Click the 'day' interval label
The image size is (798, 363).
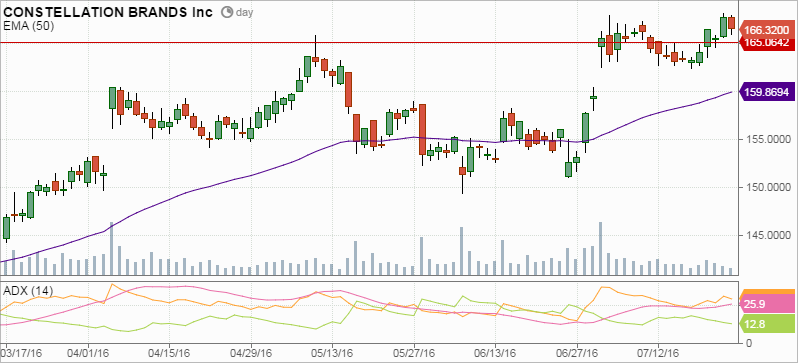[x=244, y=13]
